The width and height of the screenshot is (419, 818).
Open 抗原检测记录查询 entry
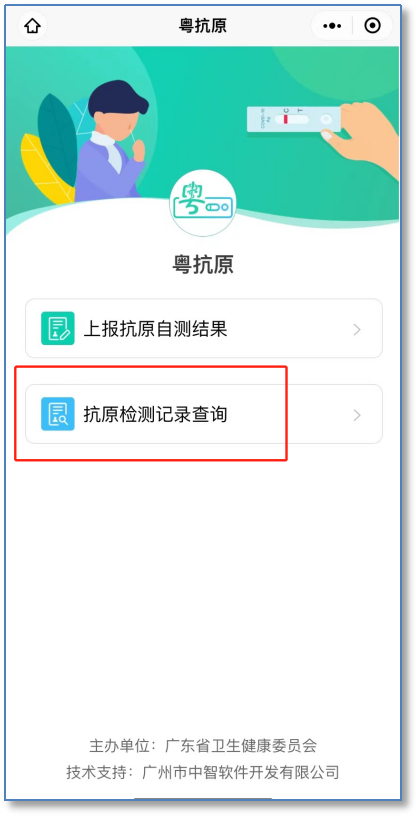(x=204, y=414)
